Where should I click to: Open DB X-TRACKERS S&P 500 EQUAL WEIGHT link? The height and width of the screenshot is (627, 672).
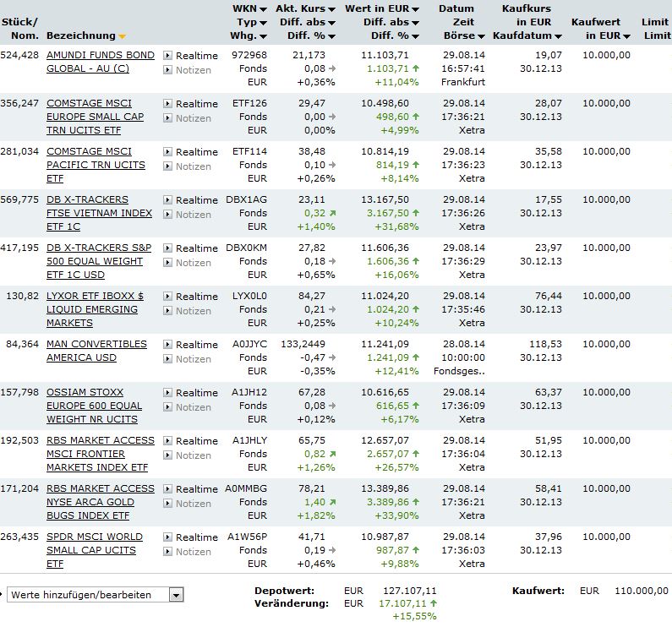point(99,261)
